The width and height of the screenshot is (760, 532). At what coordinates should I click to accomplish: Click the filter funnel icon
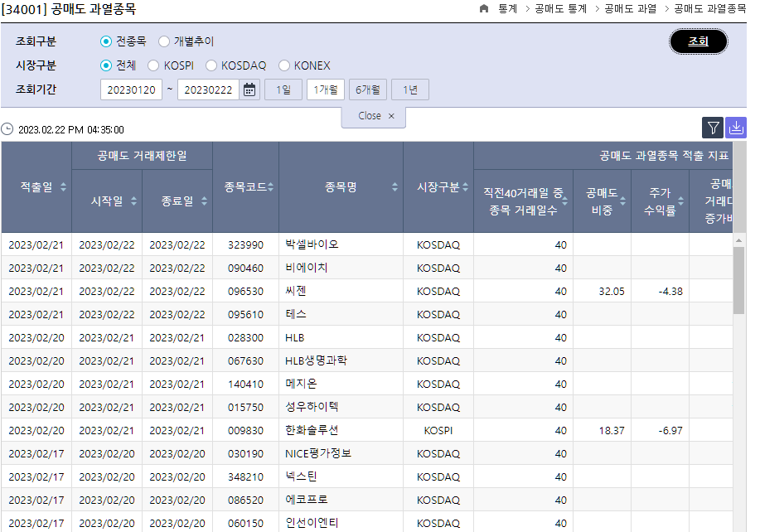(x=712, y=128)
